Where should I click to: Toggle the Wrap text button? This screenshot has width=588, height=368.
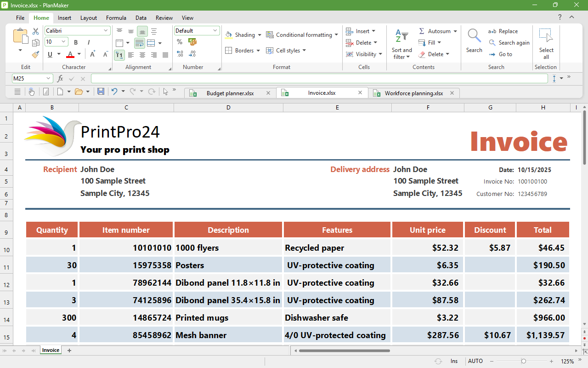click(x=140, y=43)
